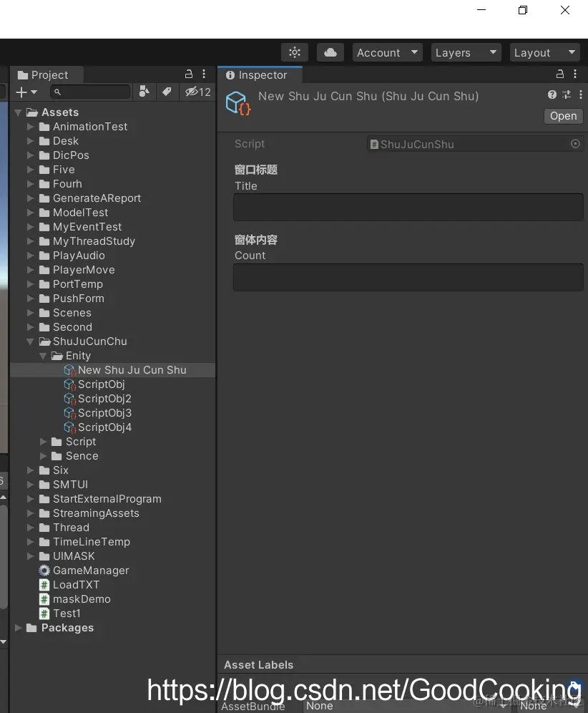Expand the Script subfolder arrow

(x=43, y=442)
